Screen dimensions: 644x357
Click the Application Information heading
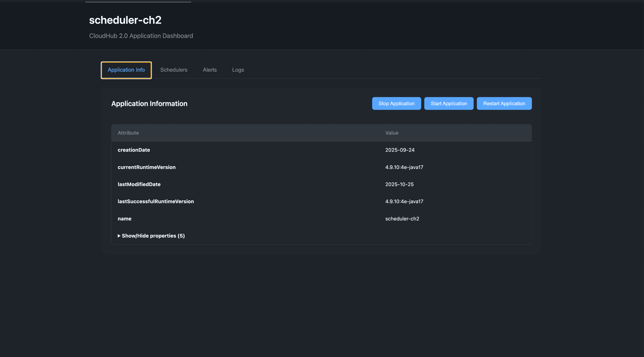(x=149, y=104)
